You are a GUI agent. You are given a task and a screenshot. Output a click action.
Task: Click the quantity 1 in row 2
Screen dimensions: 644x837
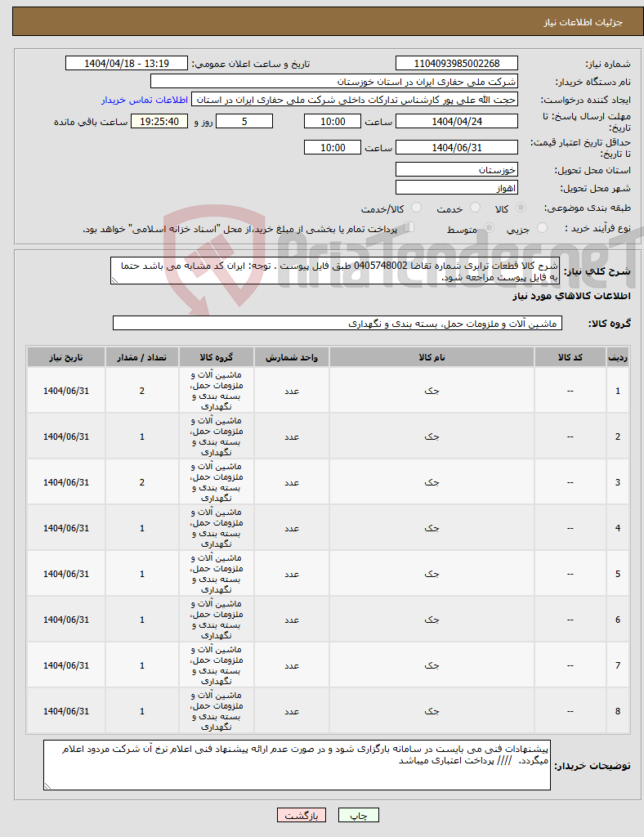click(142, 436)
